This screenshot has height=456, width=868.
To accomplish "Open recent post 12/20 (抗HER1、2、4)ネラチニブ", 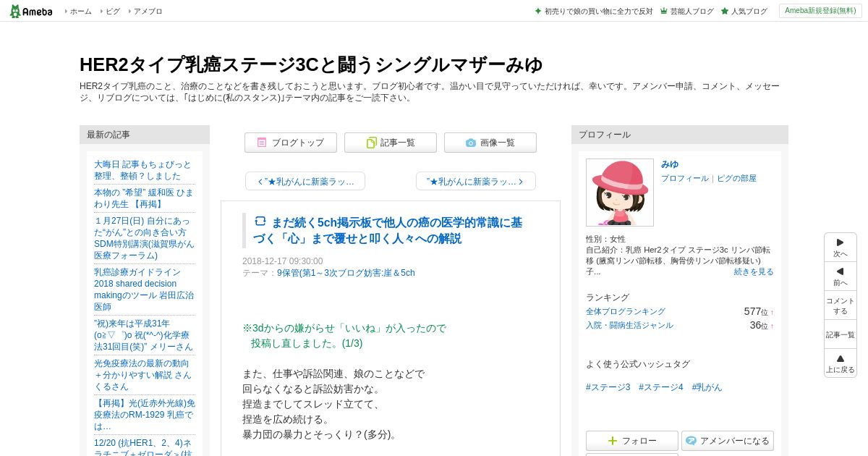I will pyautogui.click(x=144, y=447).
